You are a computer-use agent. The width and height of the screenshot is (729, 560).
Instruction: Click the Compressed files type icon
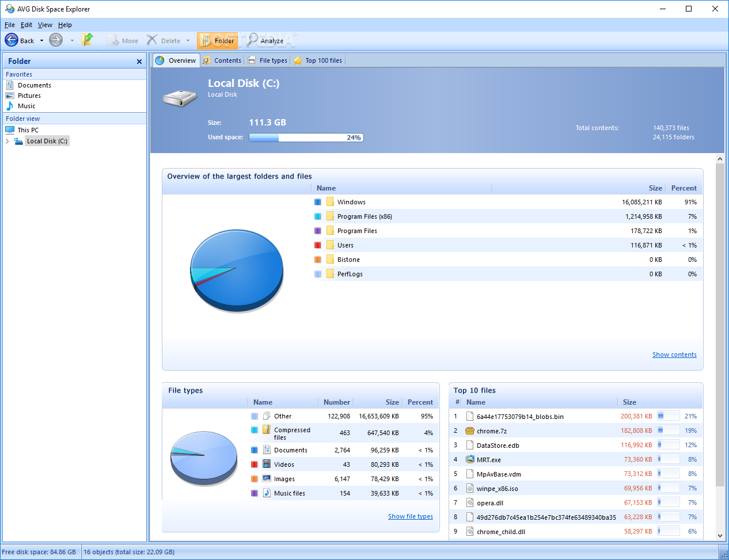point(267,429)
